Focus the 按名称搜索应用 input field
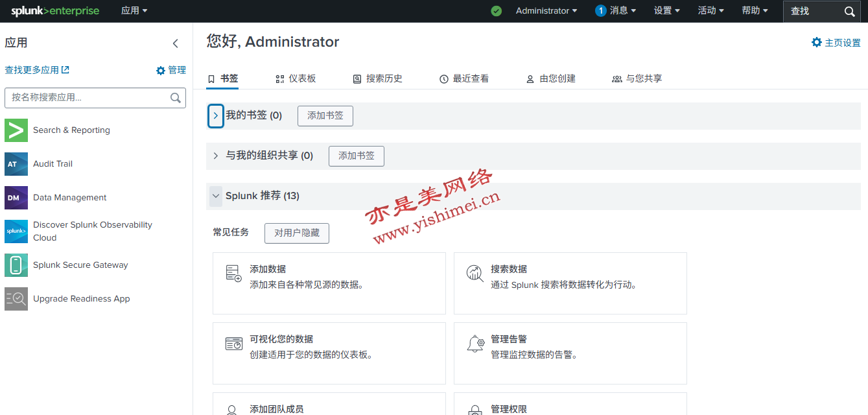Image resolution: width=868 pixels, height=415 pixels. point(95,98)
